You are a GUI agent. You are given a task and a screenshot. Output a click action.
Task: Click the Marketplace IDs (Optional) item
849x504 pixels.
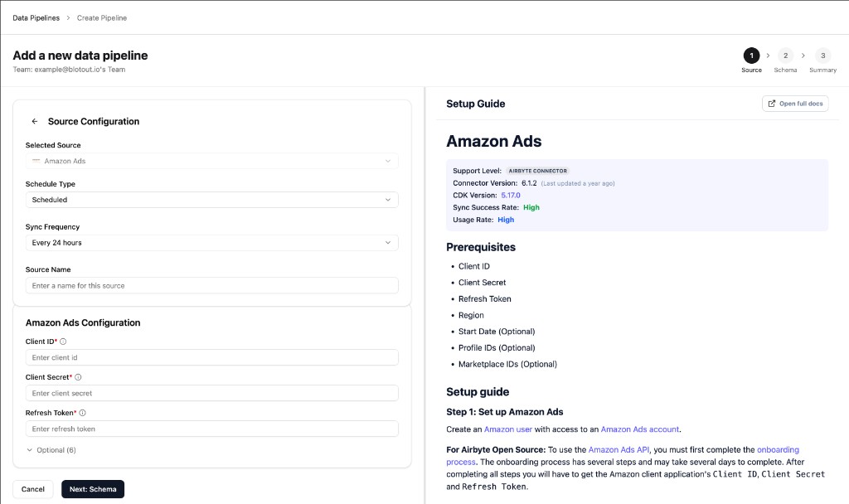(x=507, y=365)
